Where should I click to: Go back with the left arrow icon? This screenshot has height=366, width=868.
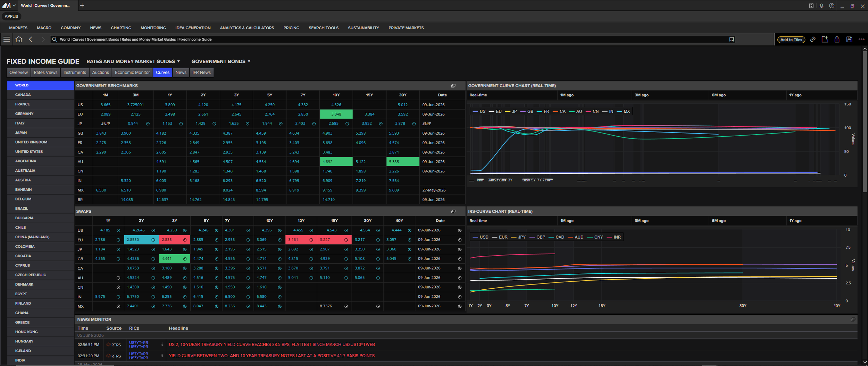31,39
